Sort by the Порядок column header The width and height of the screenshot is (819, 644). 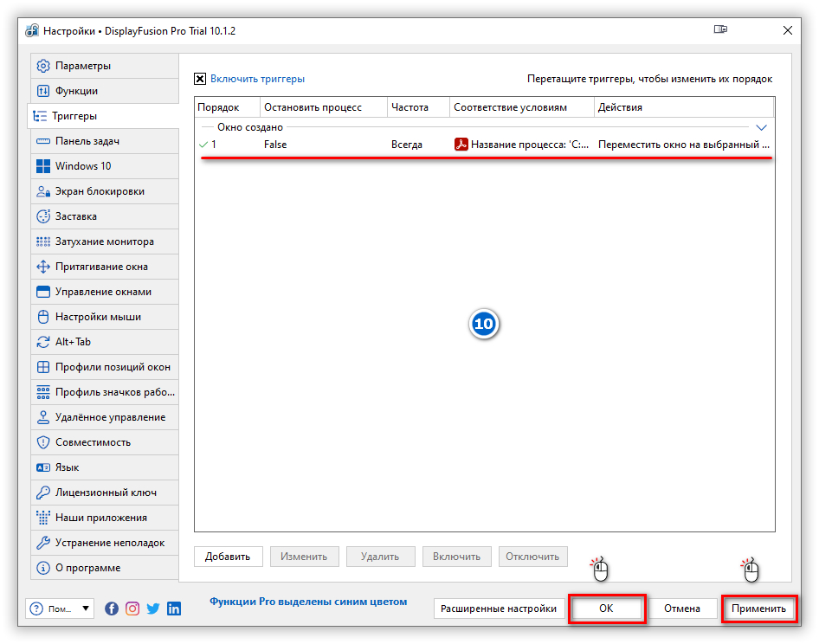pyautogui.click(x=227, y=107)
